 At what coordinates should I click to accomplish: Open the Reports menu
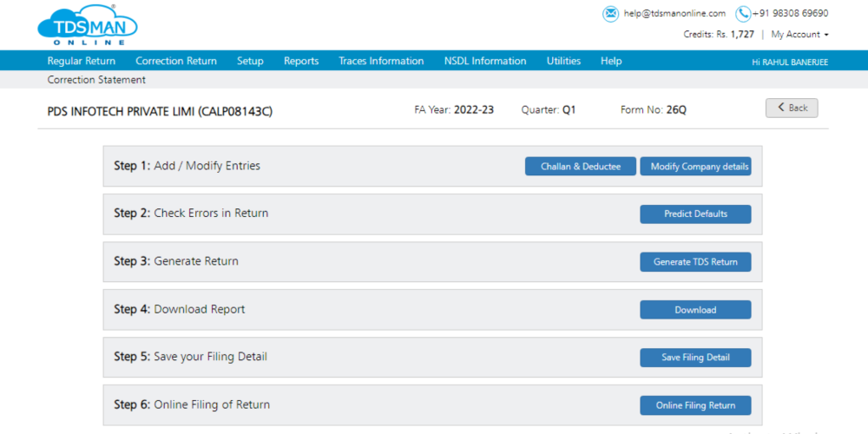pyautogui.click(x=301, y=61)
